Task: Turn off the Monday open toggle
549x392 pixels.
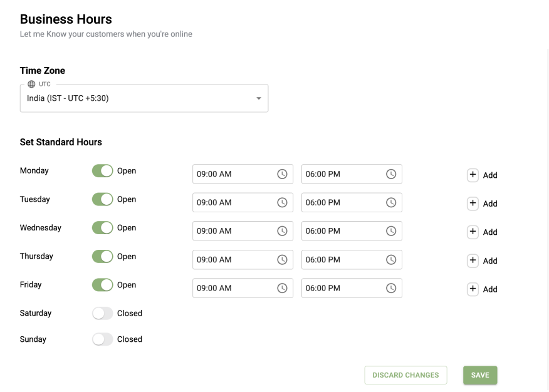Action: point(102,171)
